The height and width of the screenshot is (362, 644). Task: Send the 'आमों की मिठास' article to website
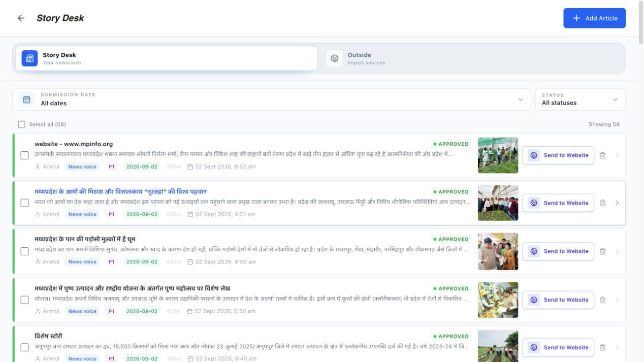(x=558, y=203)
